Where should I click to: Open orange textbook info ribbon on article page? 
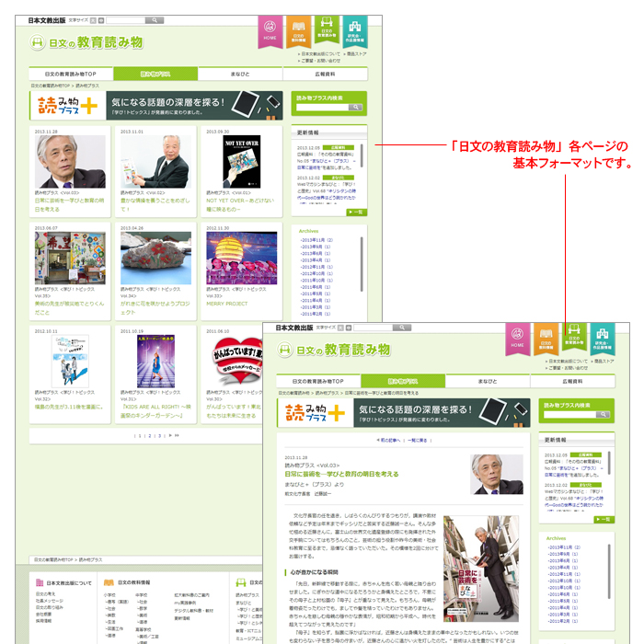546,339
